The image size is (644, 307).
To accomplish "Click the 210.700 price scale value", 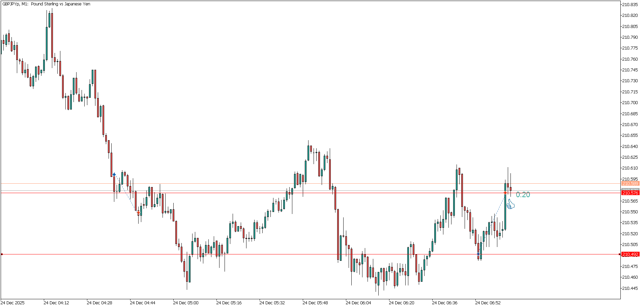I will pos(630,103).
